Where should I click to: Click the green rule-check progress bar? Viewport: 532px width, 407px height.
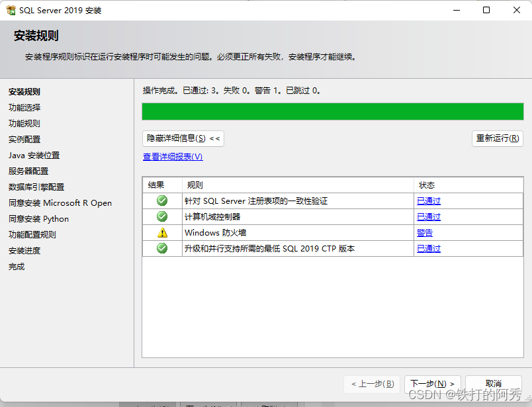click(x=333, y=112)
